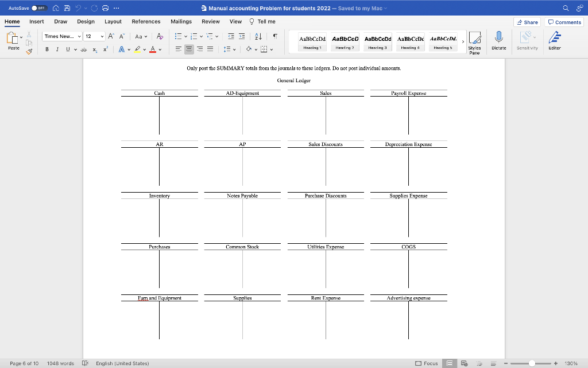
Task: Open the Dictate tool
Action: pos(499,41)
